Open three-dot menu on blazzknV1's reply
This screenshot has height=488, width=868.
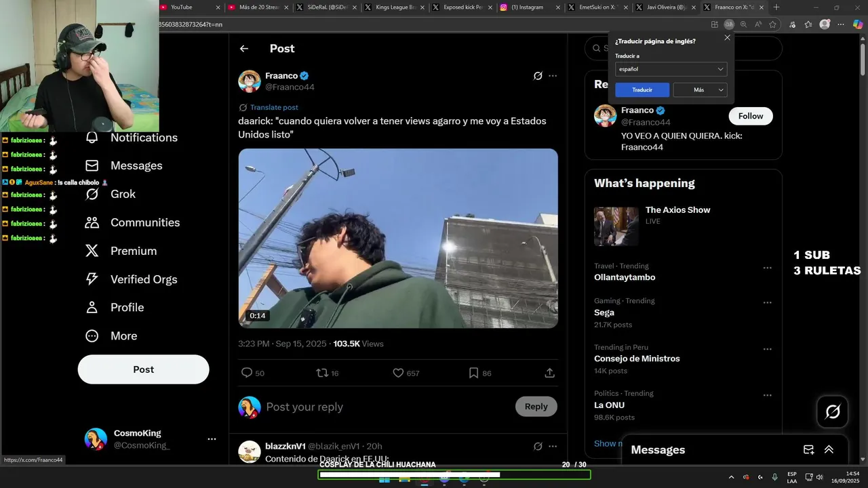pyautogui.click(x=553, y=446)
